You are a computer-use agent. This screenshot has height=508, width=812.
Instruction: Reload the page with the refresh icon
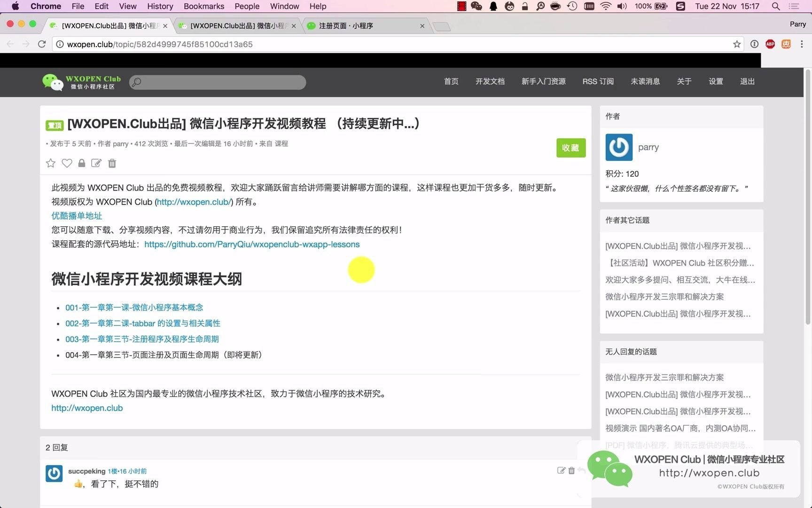[42, 44]
